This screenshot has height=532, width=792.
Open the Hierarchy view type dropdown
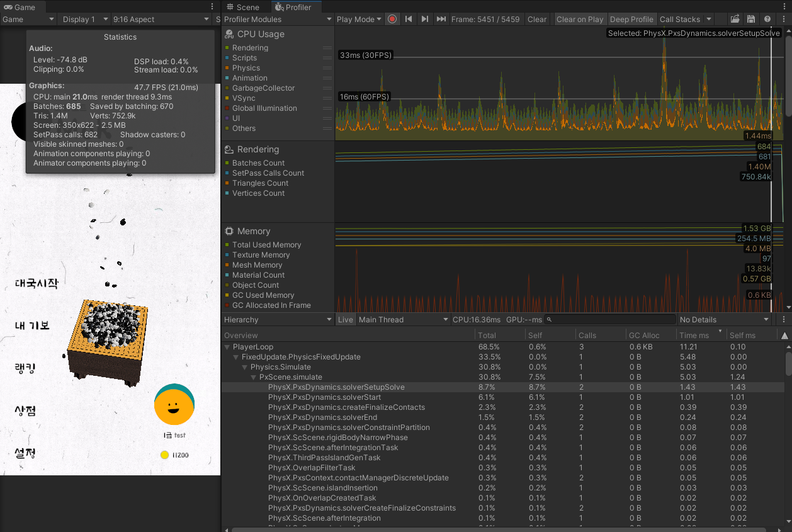click(x=278, y=319)
